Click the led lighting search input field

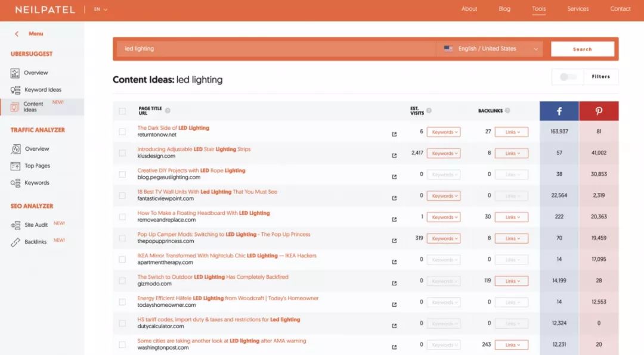[x=276, y=49]
